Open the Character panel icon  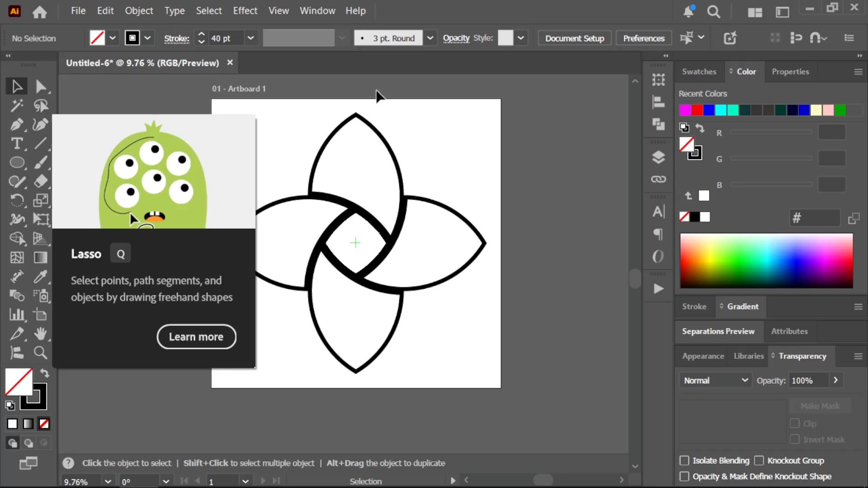(x=658, y=211)
